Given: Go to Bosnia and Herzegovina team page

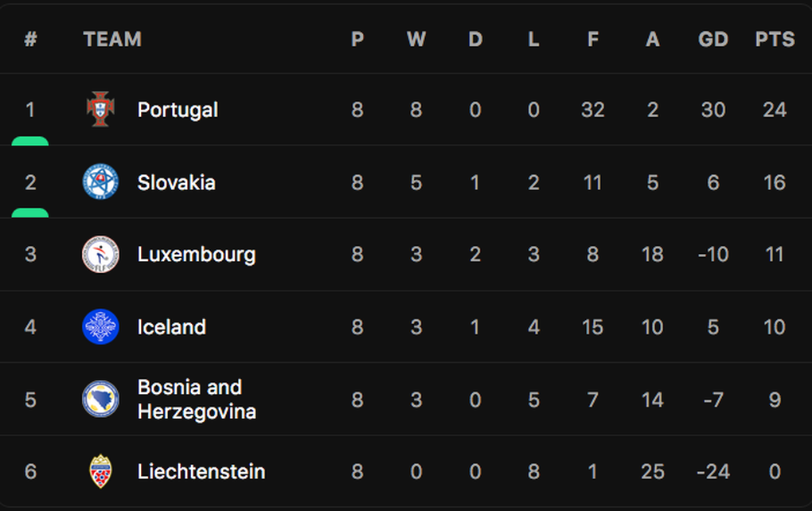Looking at the screenshot, I should 196,399.
